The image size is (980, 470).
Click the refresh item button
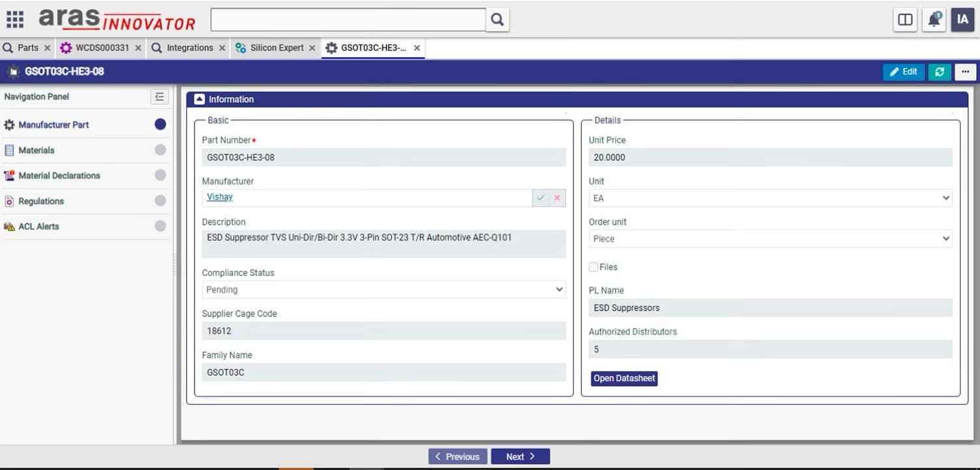pyautogui.click(x=939, y=72)
